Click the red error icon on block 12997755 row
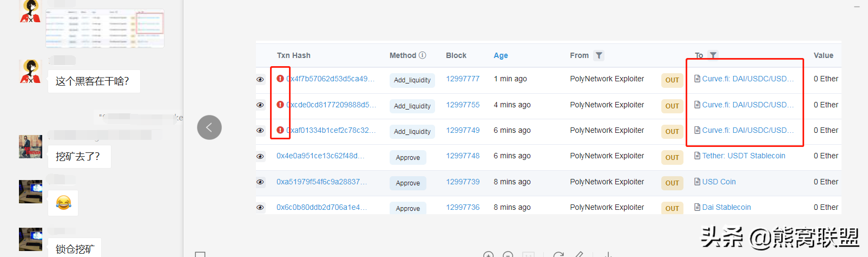This screenshot has height=257, width=868. [280, 105]
